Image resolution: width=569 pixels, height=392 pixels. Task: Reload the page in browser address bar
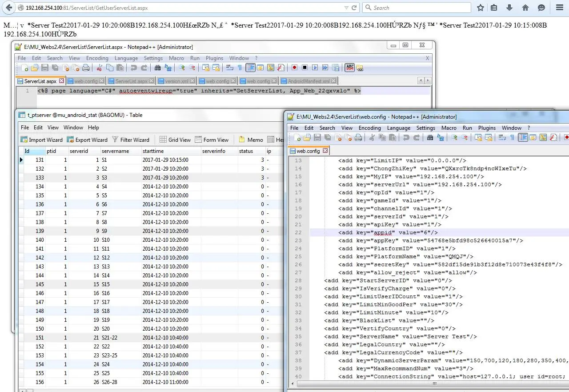coord(354,8)
